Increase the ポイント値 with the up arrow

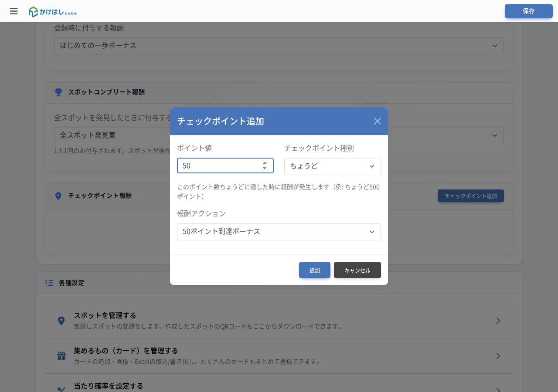click(265, 163)
